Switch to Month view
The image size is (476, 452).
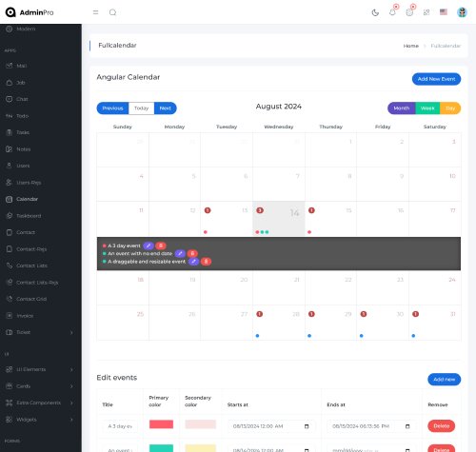[402, 108]
